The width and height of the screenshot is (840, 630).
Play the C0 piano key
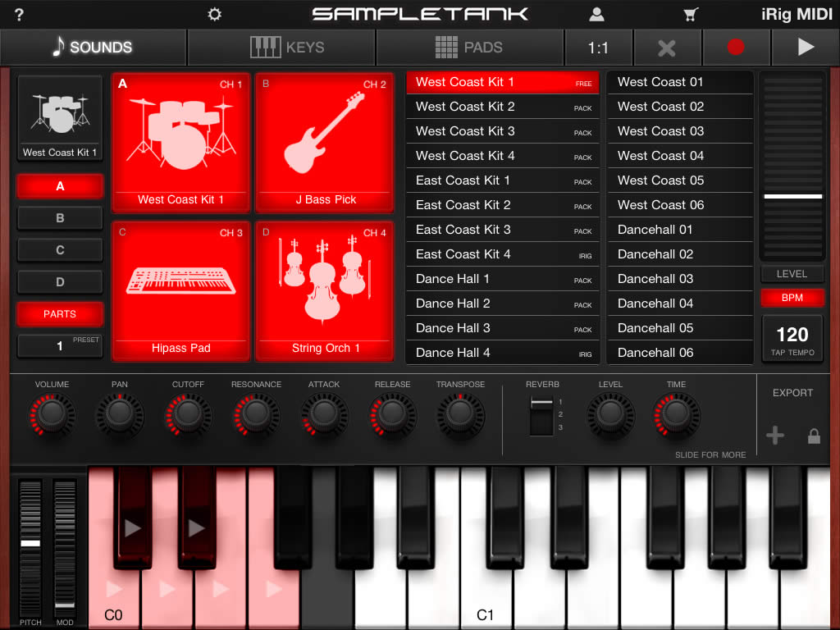(113, 595)
